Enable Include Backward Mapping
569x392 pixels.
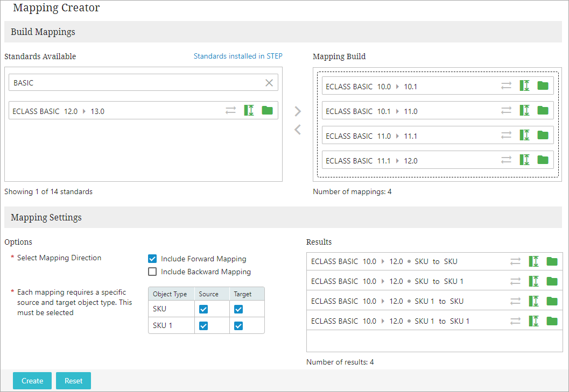(x=152, y=272)
